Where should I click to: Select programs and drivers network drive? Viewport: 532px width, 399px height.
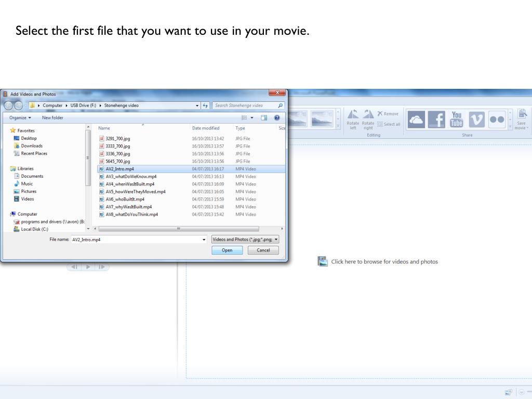click(49, 221)
